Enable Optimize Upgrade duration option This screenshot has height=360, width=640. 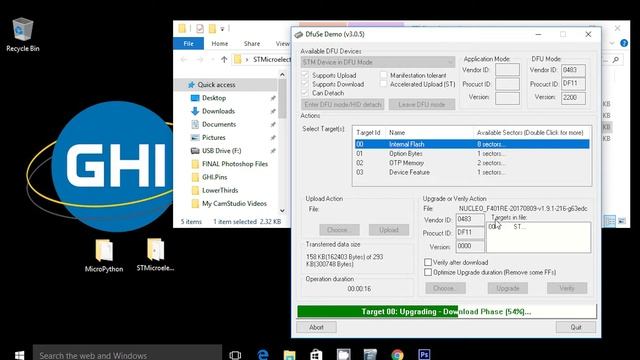click(x=428, y=272)
